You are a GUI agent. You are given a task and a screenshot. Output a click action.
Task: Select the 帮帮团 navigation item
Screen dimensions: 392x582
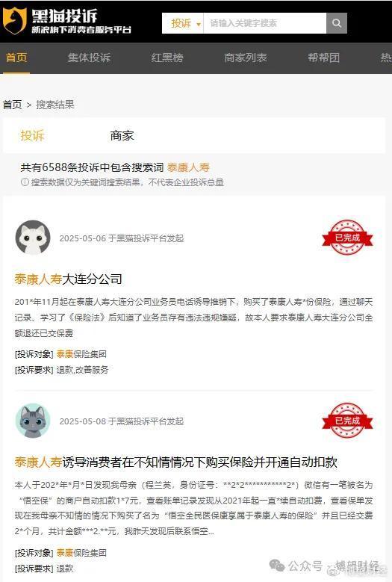[x=324, y=58]
